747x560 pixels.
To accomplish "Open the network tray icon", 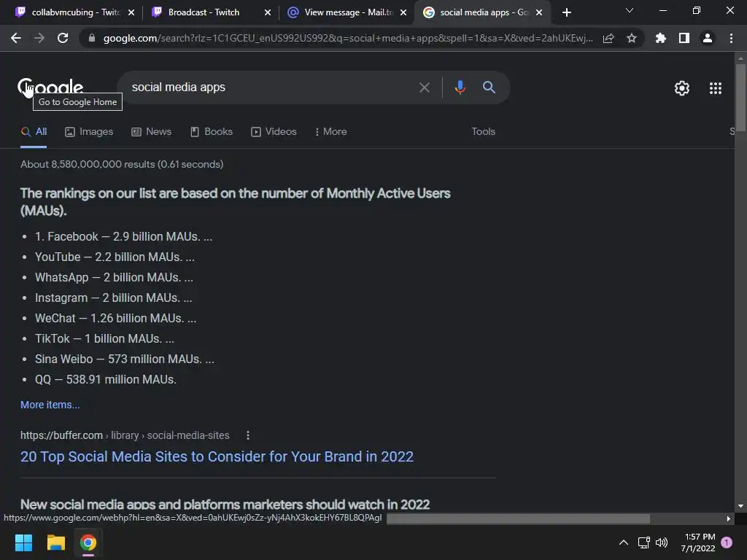I will [x=643, y=542].
